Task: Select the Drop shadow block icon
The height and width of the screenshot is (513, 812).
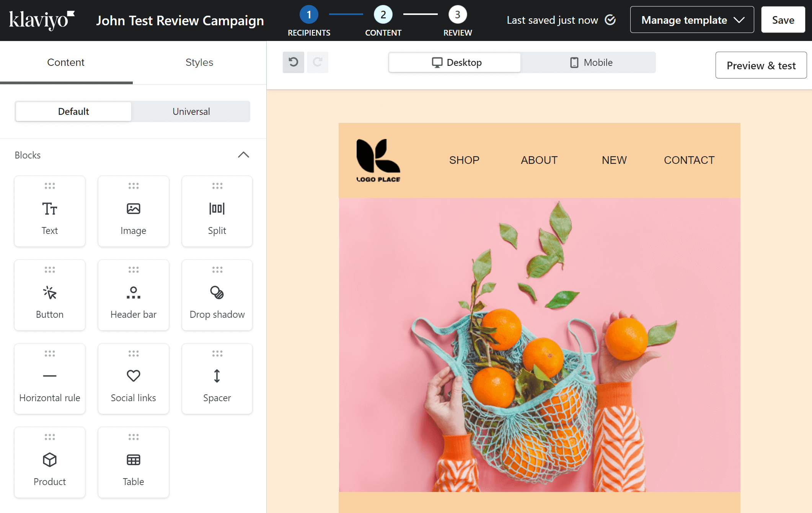Action: click(x=217, y=292)
